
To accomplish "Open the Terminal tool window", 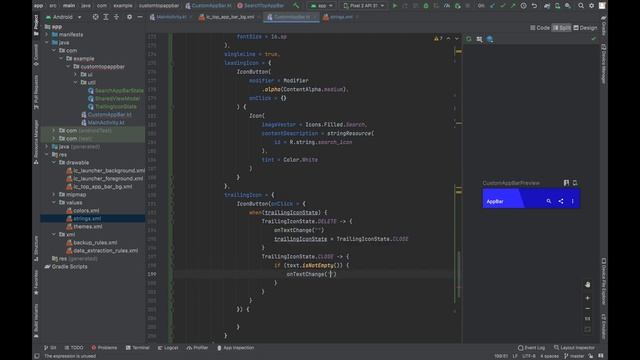I will [x=138, y=348].
